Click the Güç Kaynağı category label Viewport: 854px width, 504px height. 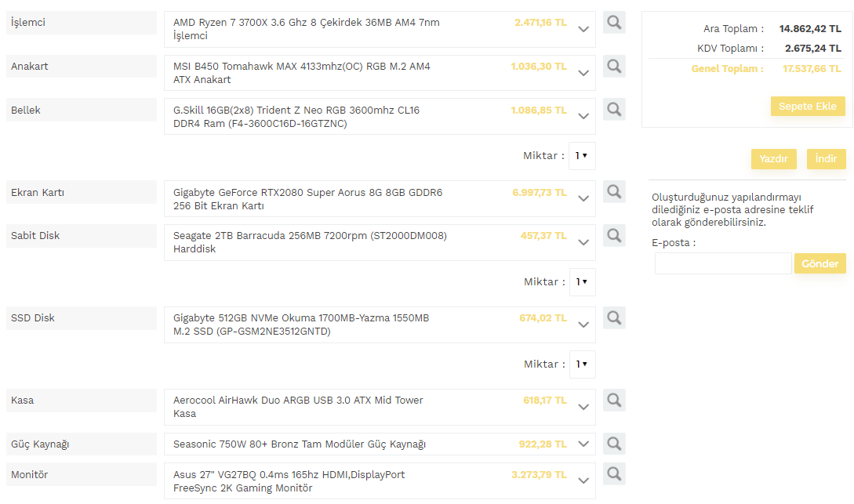(81, 444)
